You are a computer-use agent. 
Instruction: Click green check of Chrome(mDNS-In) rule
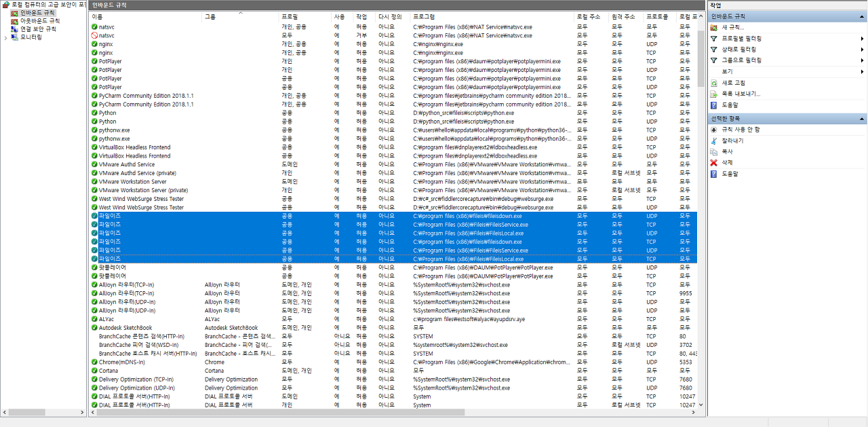[x=94, y=363]
